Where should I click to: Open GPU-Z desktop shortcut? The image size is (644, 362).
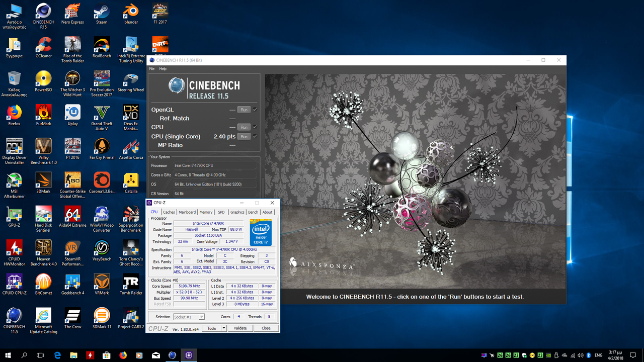[x=14, y=217]
